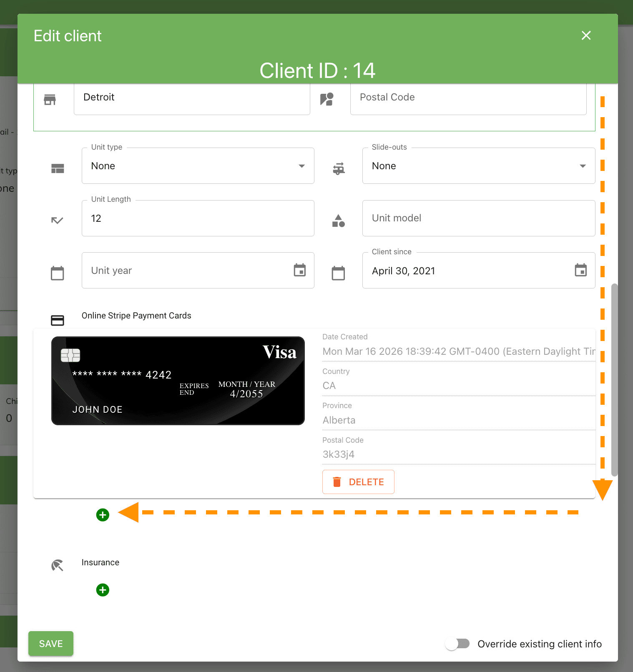Click the Unit Length field
The width and height of the screenshot is (633, 672).
(x=198, y=218)
